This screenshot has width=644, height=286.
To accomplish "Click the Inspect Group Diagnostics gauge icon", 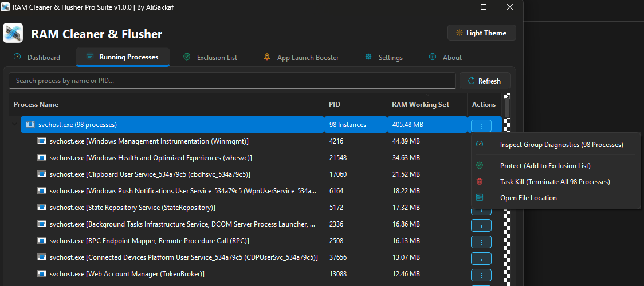I will click(x=480, y=144).
